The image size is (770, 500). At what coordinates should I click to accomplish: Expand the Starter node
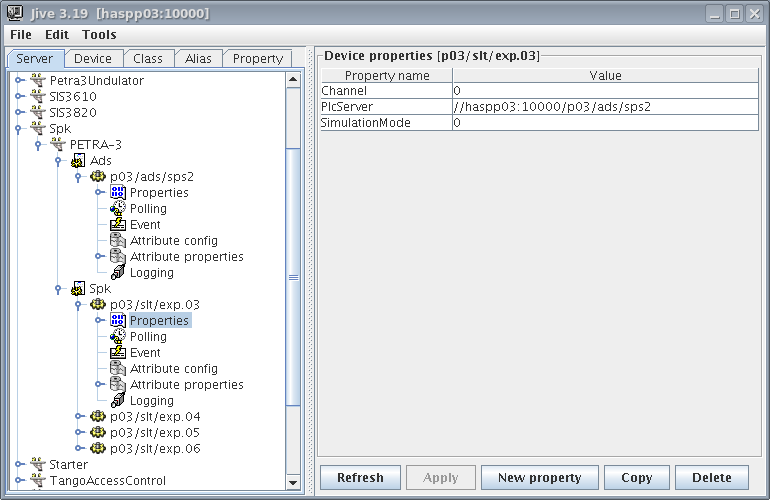[x=19, y=464]
